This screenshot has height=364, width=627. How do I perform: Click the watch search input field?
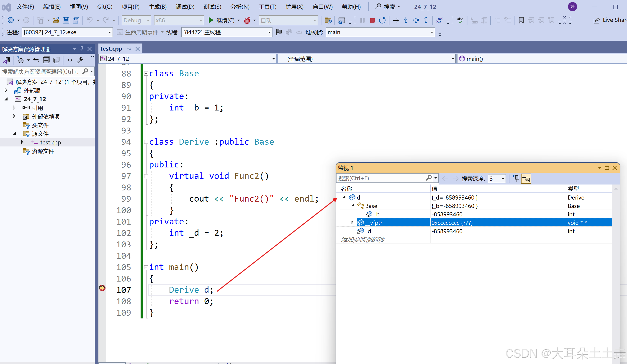381,178
